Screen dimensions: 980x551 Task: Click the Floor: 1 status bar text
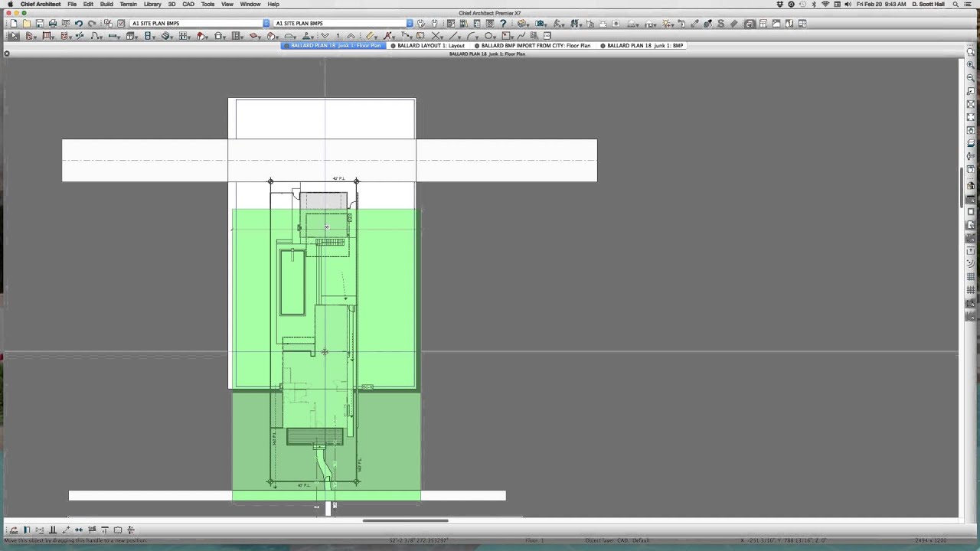(534, 540)
